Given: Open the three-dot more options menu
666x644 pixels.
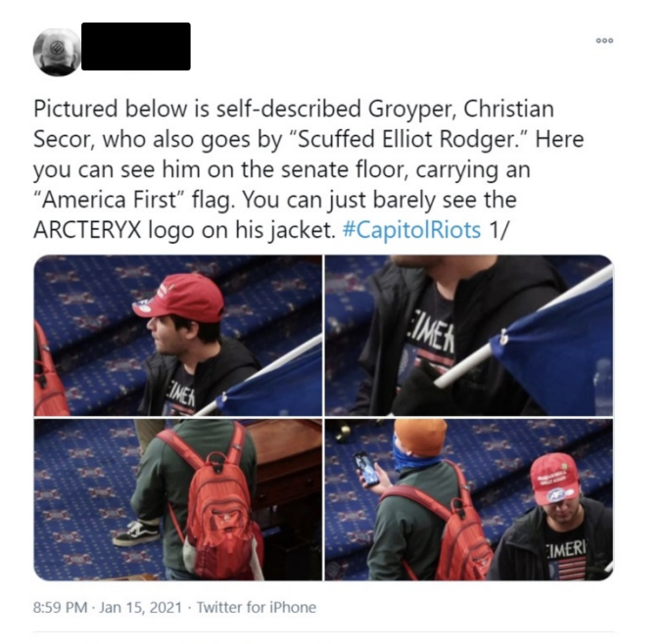Looking at the screenshot, I should (x=604, y=41).
